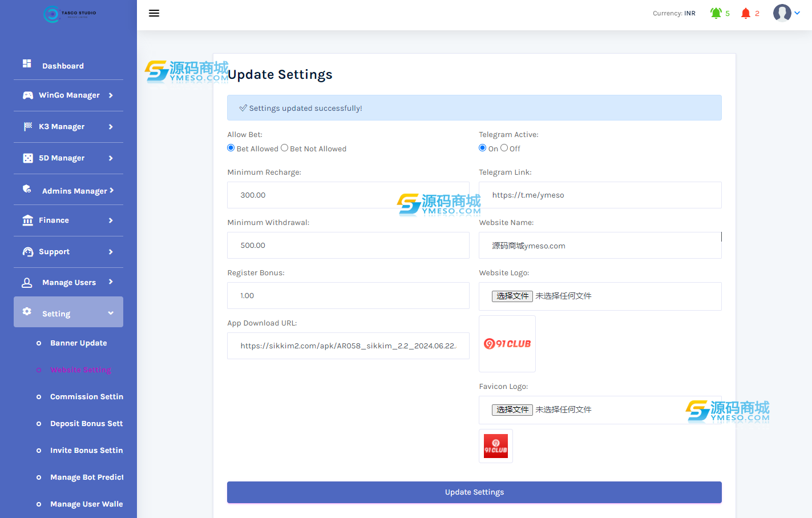Click the WinGo Manager gamepad icon
Screen dimensions: 812x518
coord(27,95)
